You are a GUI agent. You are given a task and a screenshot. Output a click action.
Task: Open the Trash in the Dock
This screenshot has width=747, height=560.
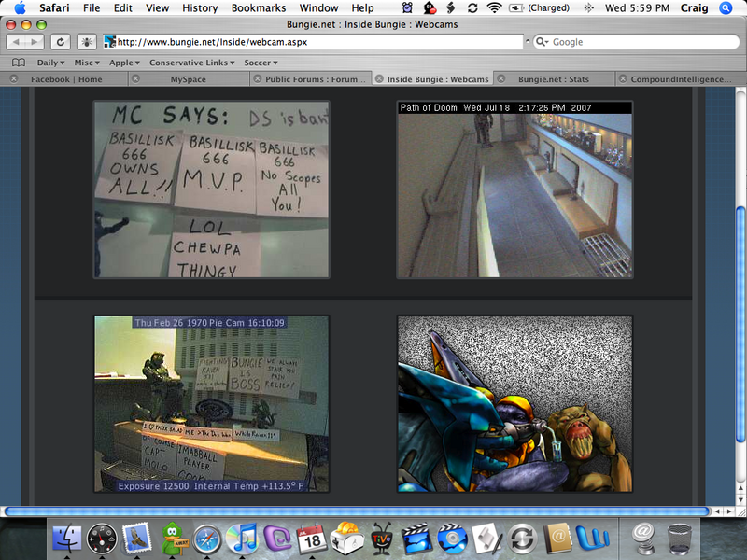679,538
